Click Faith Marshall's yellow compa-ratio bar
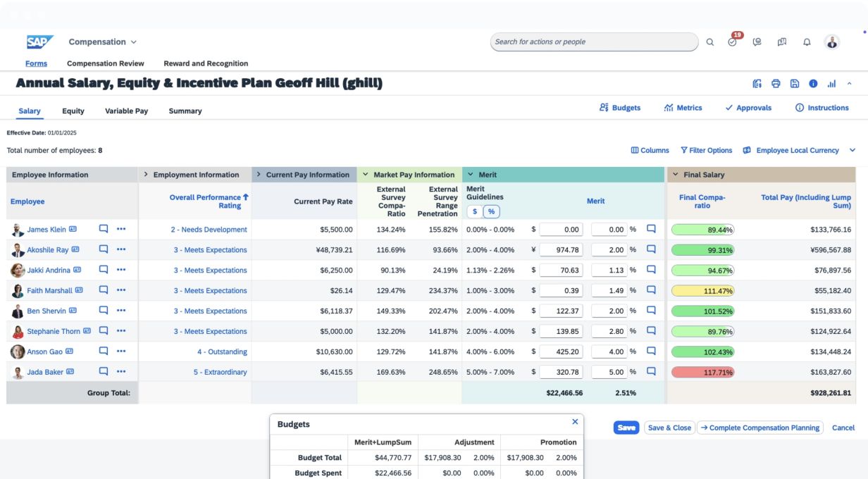Viewport: 868px width, 479px height. (702, 291)
